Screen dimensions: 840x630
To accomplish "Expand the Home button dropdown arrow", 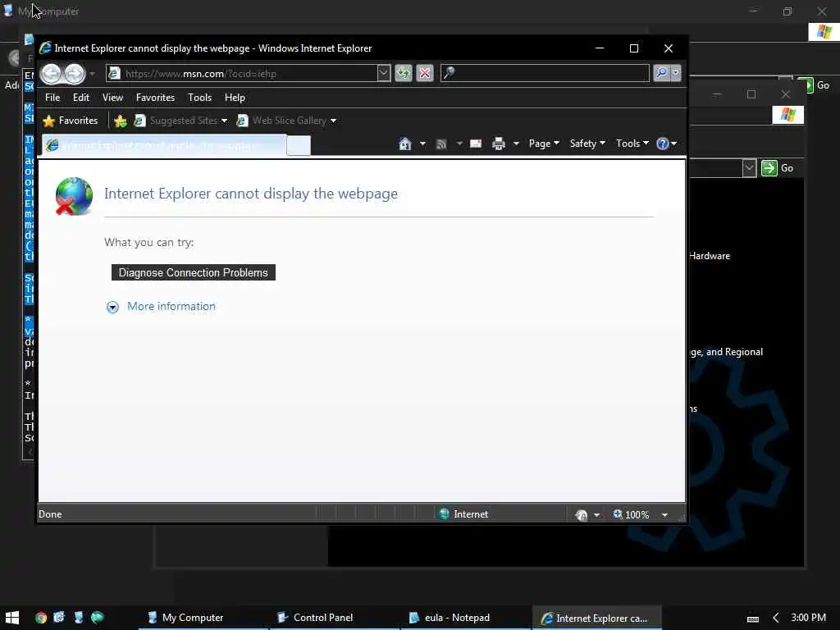I will pyautogui.click(x=422, y=144).
